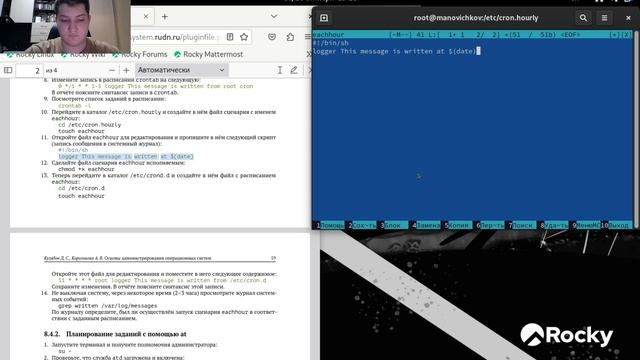This screenshot has width=640, height=360.
Task: Click the webcam overlay thumbnail
Action: tap(65, 26)
